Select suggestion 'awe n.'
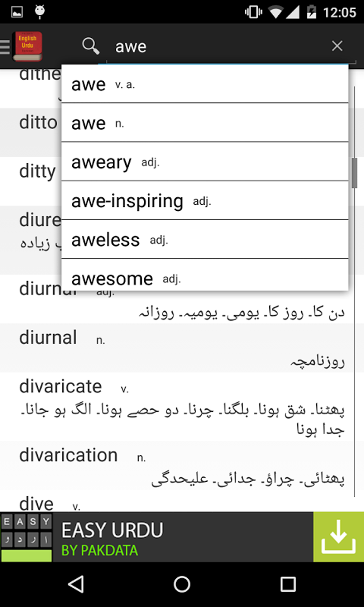This screenshot has width=364, height=607. click(205, 123)
